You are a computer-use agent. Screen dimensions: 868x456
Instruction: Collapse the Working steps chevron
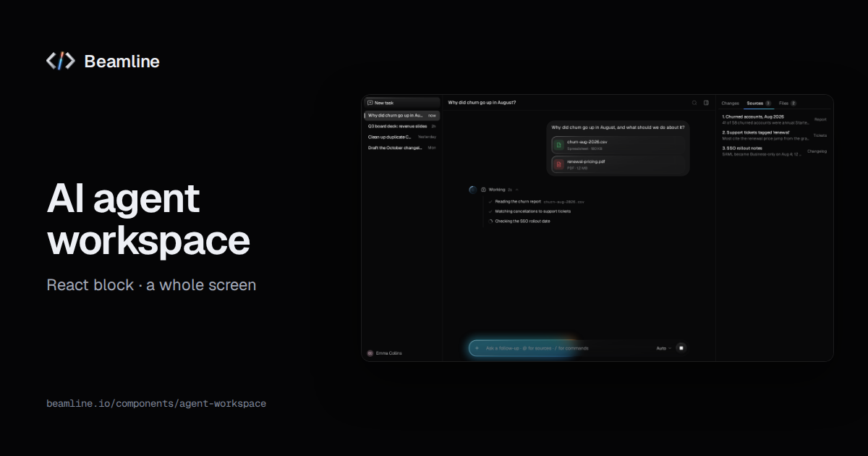point(517,190)
